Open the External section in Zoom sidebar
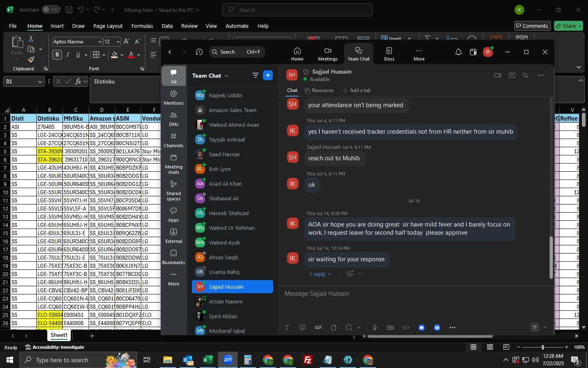 pyautogui.click(x=174, y=236)
